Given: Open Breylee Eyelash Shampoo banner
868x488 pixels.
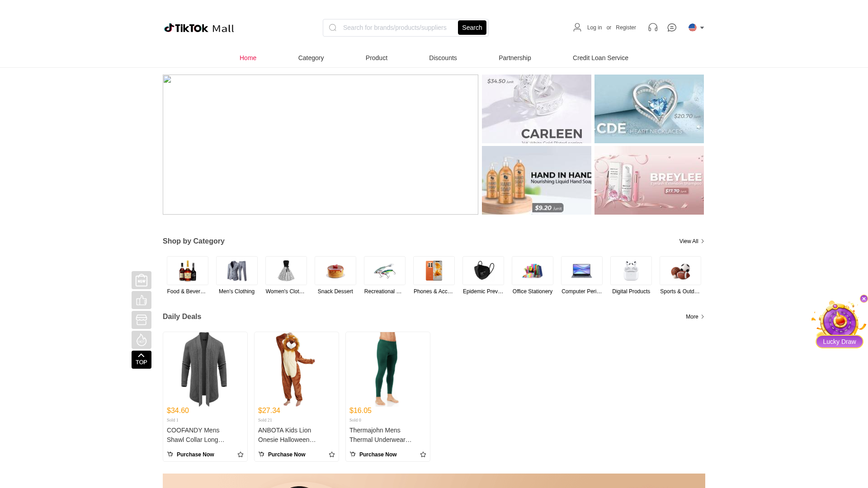Looking at the screenshot, I should click(x=649, y=180).
